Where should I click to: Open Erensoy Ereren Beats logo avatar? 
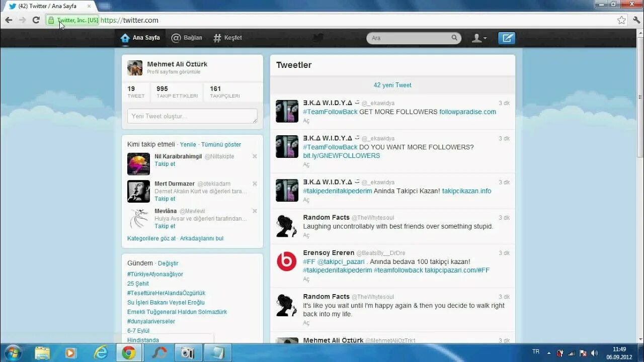(x=287, y=261)
